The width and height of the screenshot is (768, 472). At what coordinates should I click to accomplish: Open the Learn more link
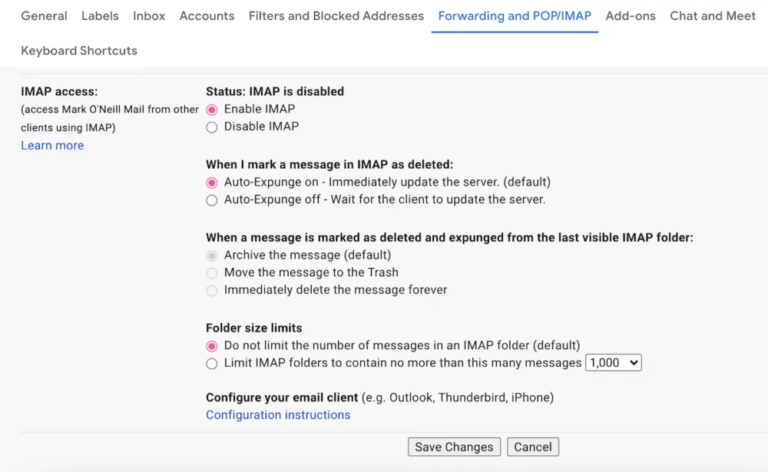click(52, 146)
